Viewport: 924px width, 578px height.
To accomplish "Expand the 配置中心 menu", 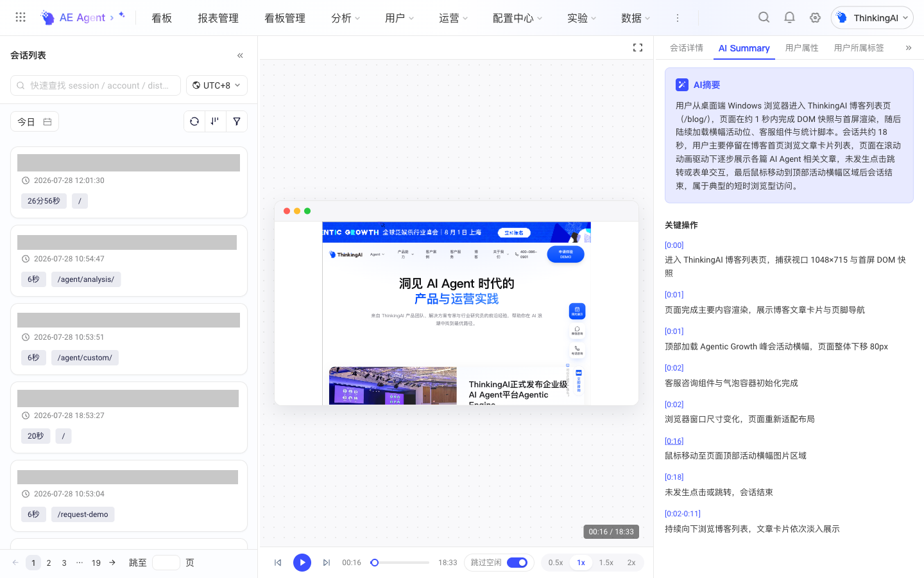I will (517, 18).
